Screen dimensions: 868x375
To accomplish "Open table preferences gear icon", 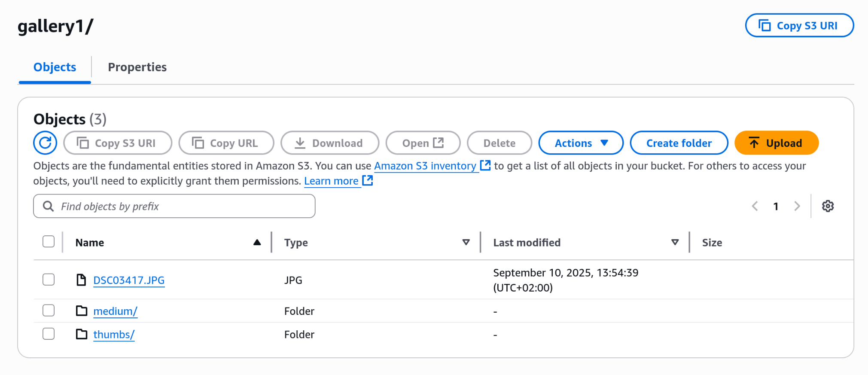I will 828,206.
